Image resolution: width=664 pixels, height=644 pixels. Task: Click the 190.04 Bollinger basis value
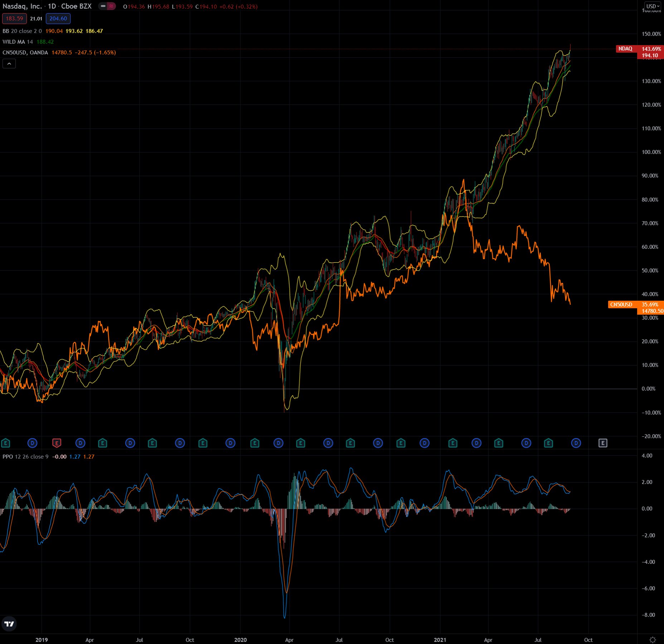point(54,31)
